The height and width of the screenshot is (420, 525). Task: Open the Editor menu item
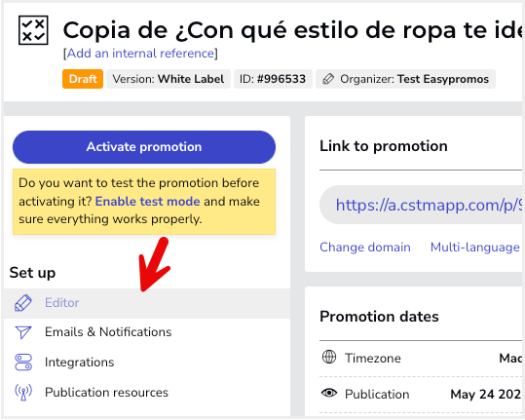pos(147,303)
